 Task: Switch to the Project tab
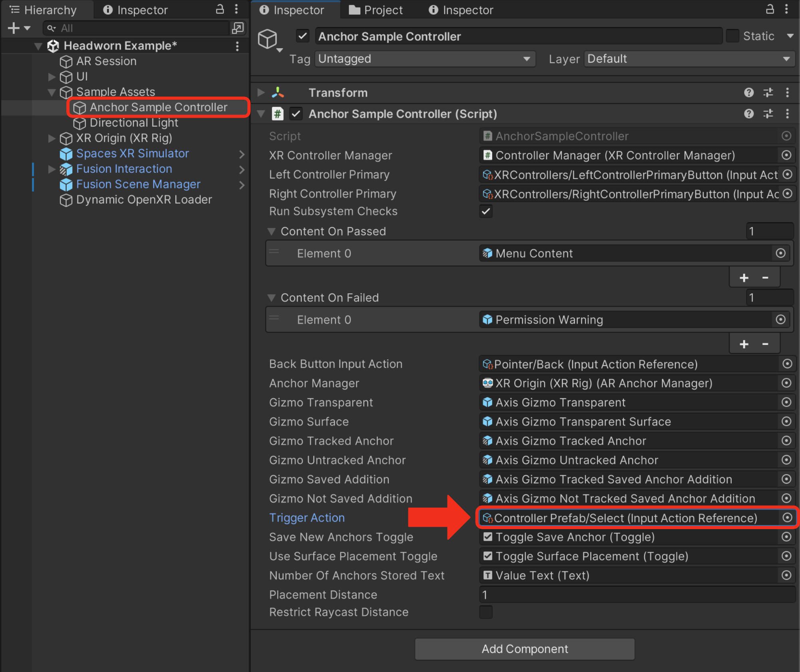pyautogui.click(x=376, y=10)
